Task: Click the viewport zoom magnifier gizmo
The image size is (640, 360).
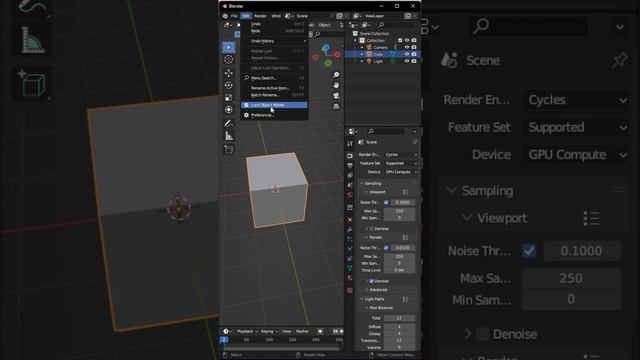Action: pos(336,75)
